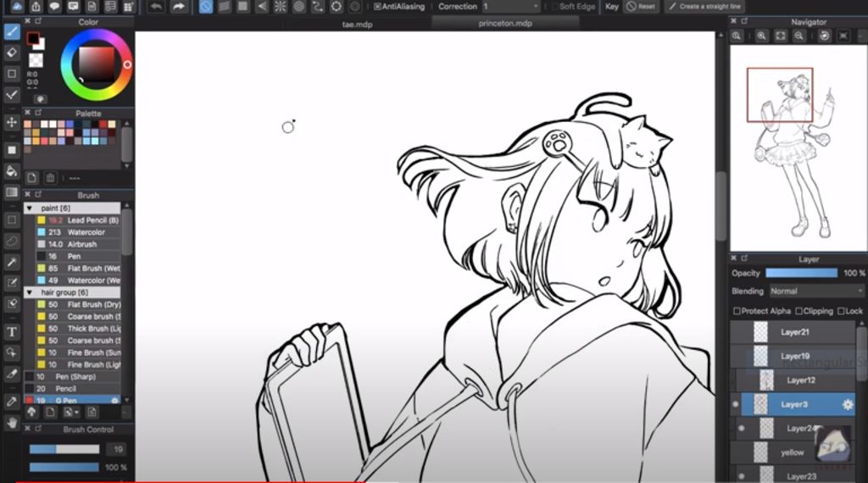Open G Pen brush settings gear
Image resolution: width=868 pixels, height=483 pixels.
pyautogui.click(x=114, y=401)
